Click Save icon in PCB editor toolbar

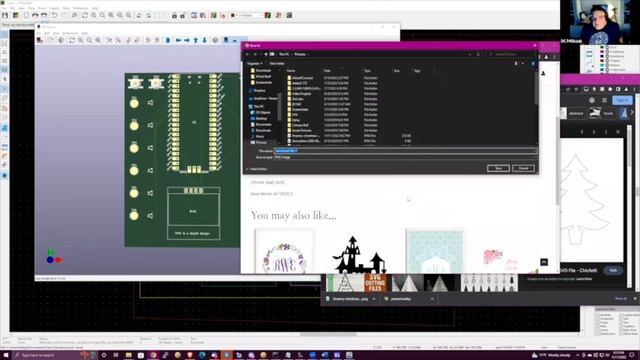(5, 15)
